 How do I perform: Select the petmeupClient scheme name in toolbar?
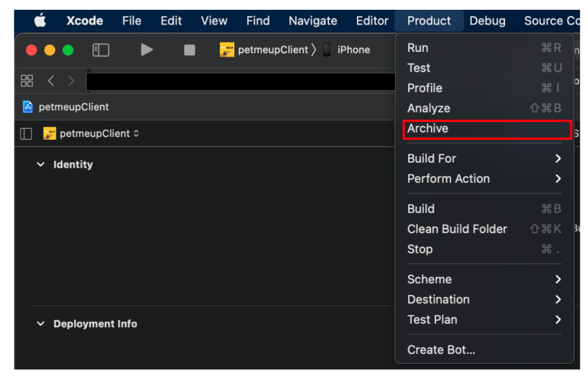(x=273, y=50)
